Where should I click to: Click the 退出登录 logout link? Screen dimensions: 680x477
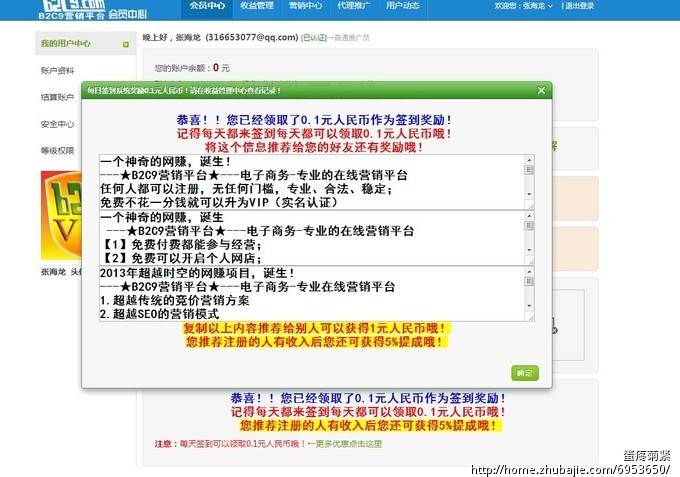tap(579, 6)
